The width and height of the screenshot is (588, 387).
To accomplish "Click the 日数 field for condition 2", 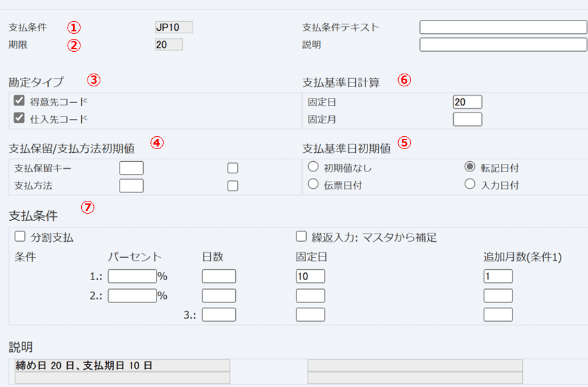I will pyautogui.click(x=219, y=296).
